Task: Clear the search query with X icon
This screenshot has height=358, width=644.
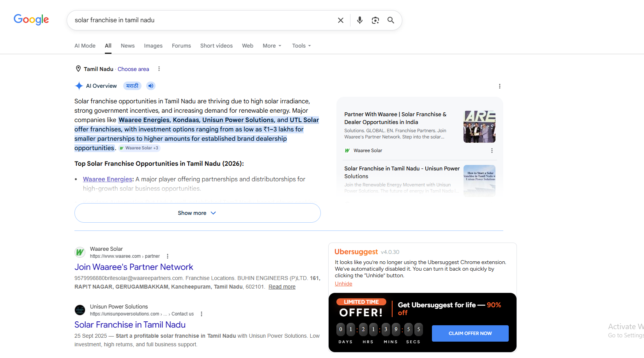Action: tap(341, 20)
